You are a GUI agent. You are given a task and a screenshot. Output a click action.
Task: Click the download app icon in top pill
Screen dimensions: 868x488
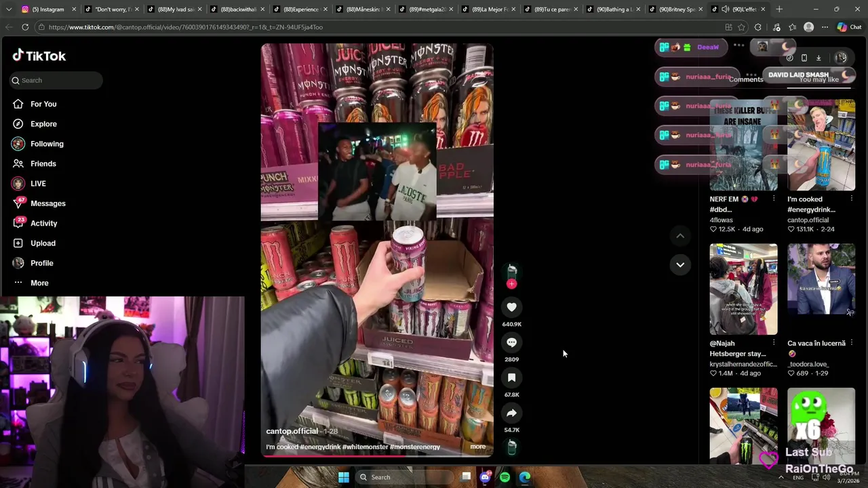[x=818, y=58]
